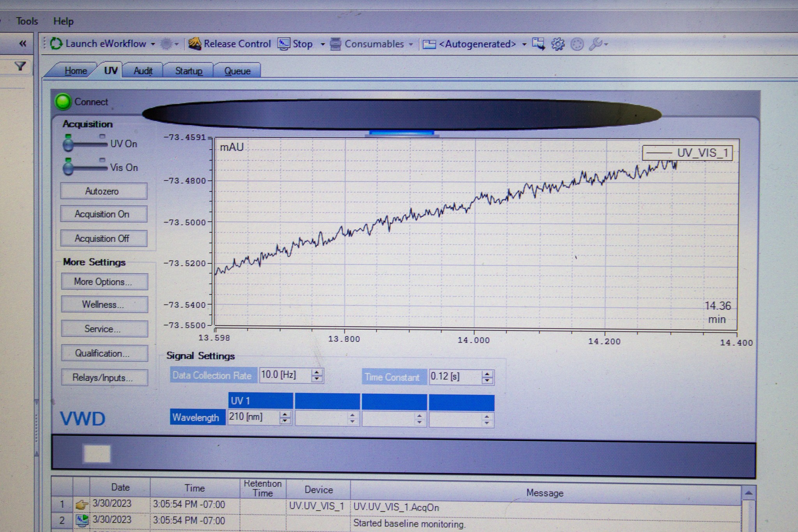Viewport: 798px width, 532px height.
Task: Open the Autogenerated panel dropdown
Action: pyautogui.click(x=524, y=44)
